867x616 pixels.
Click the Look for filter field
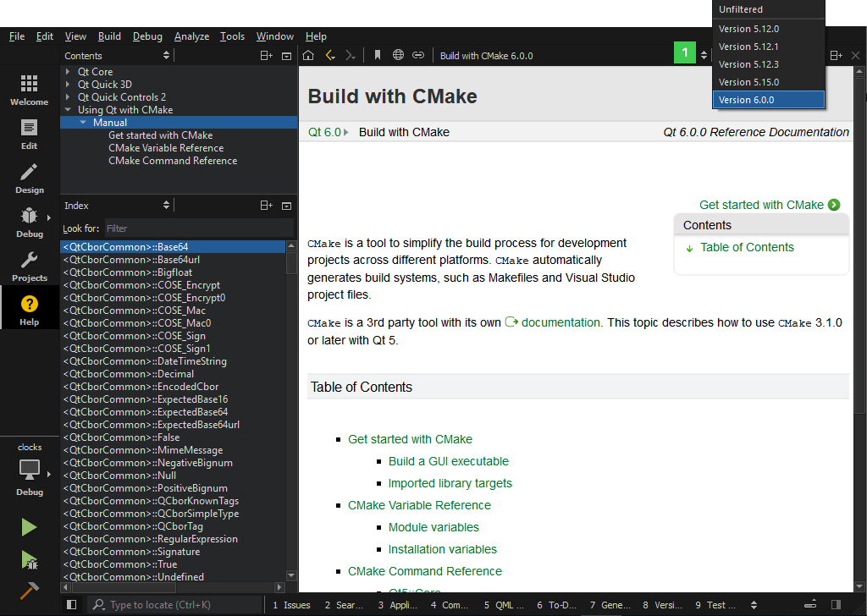coord(198,228)
